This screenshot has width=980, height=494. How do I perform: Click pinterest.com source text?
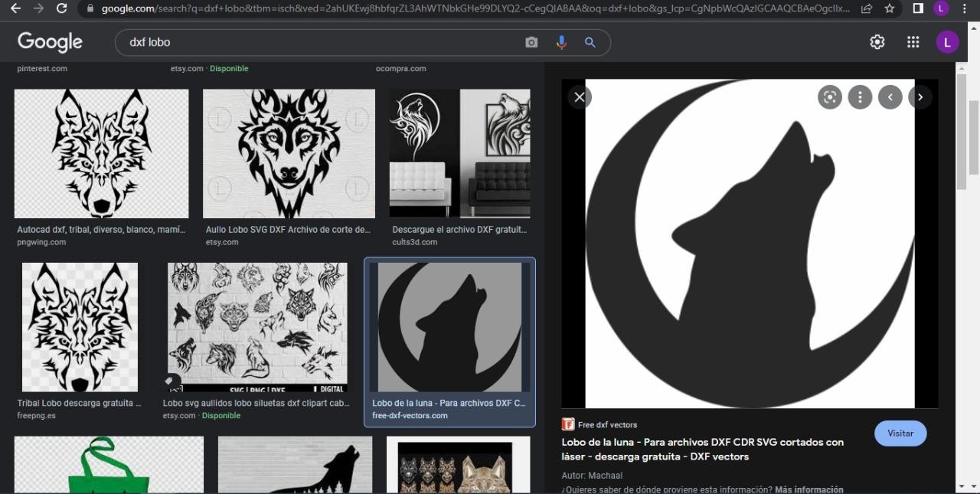pos(42,68)
